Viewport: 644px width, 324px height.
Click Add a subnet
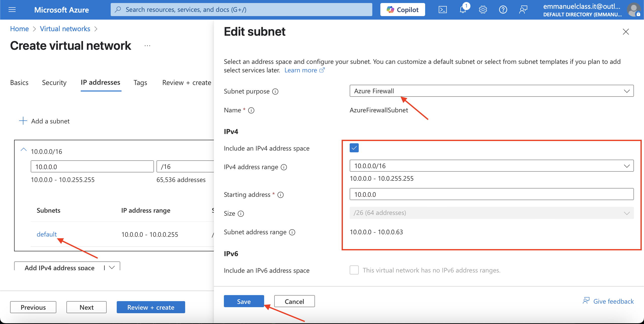[50, 121]
